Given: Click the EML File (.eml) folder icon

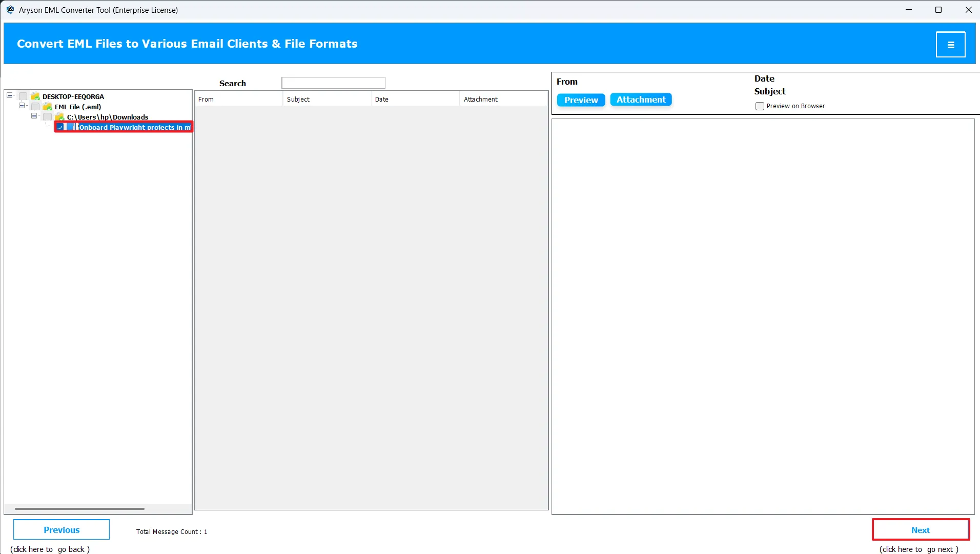Looking at the screenshot, I should pos(48,107).
